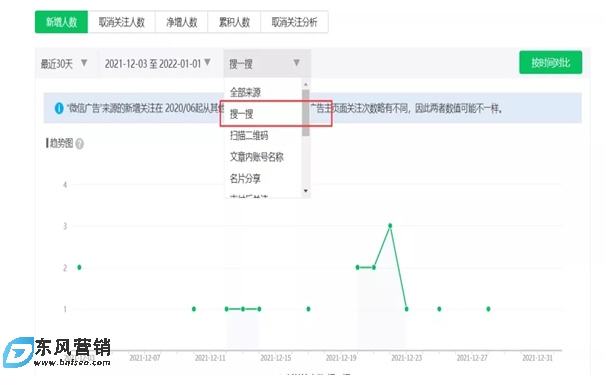This screenshot has height=375, width=605.
Task: Open the 累积人数 tab
Action: (x=234, y=22)
